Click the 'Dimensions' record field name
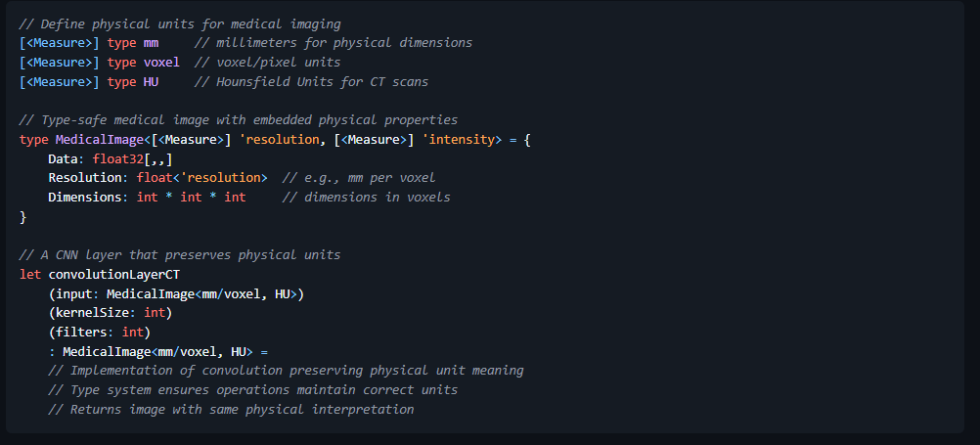Image resolution: width=980 pixels, height=445 pixels. point(85,197)
